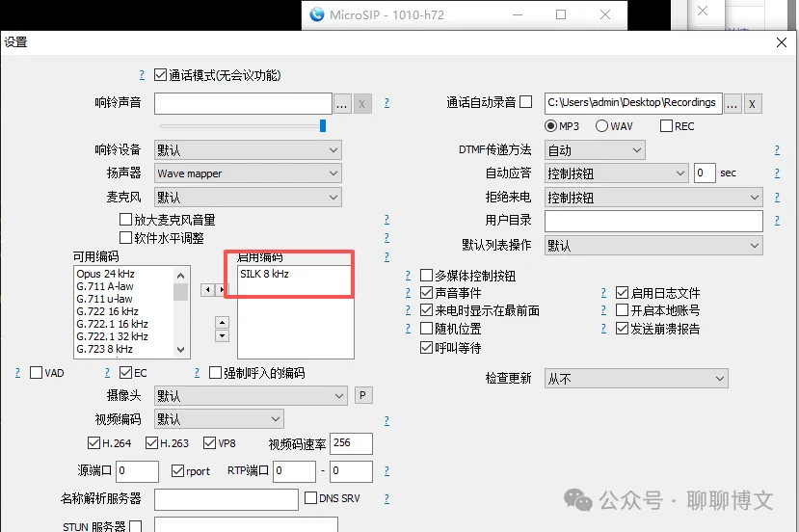This screenshot has width=799, height=532.
Task: Browse for recordings folder button
Action: pos(732,104)
